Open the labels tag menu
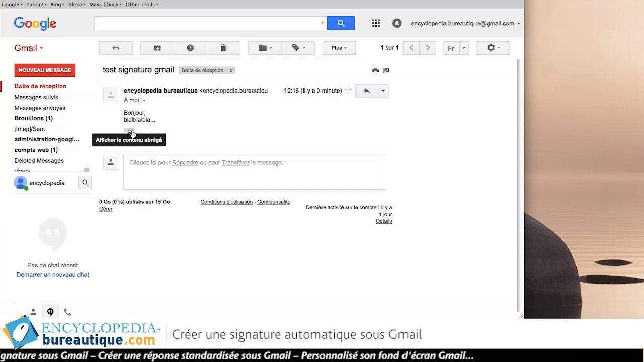The width and height of the screenshot is (644, 362). click(x=298, y=48)
